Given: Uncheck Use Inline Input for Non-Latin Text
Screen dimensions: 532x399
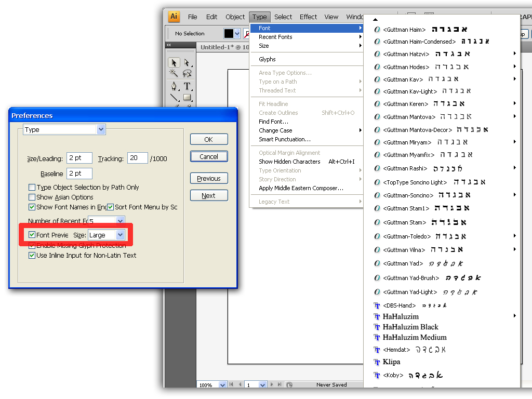Looking at the screenshot, I should (32, 255).
